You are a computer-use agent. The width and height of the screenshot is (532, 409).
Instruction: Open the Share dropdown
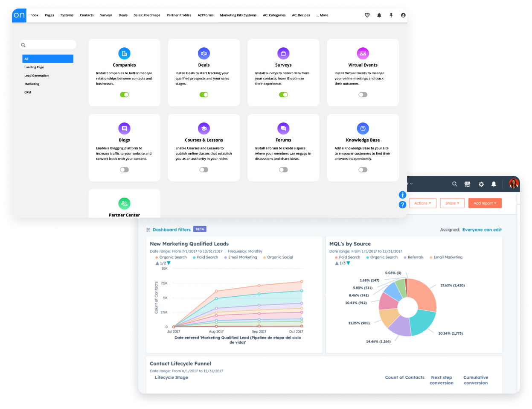coord(452,203)
